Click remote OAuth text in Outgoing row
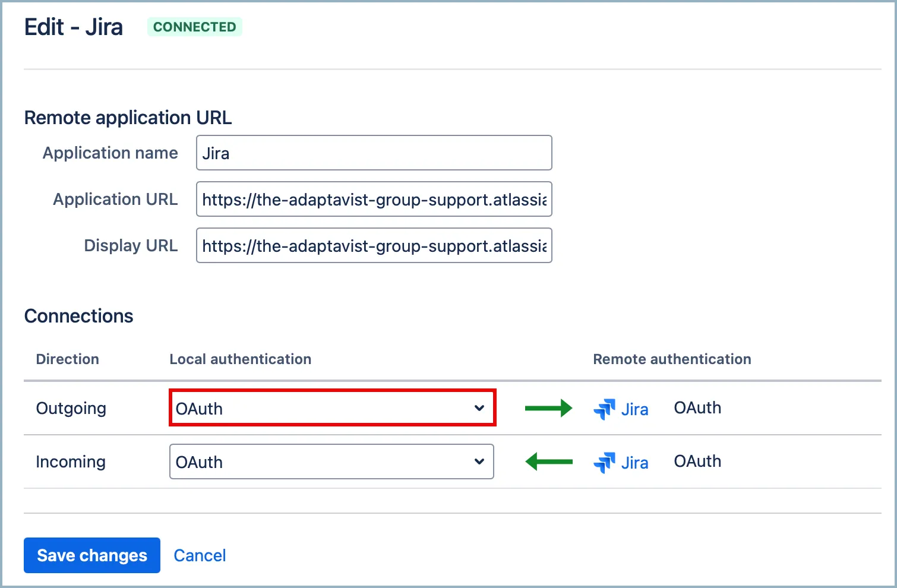Screen dimensions: 897x588 (697, 408)
